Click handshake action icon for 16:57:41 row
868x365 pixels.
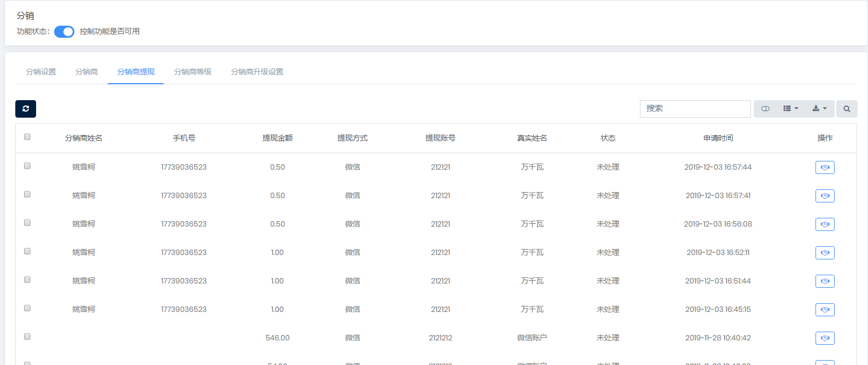[x=824, y=196]
